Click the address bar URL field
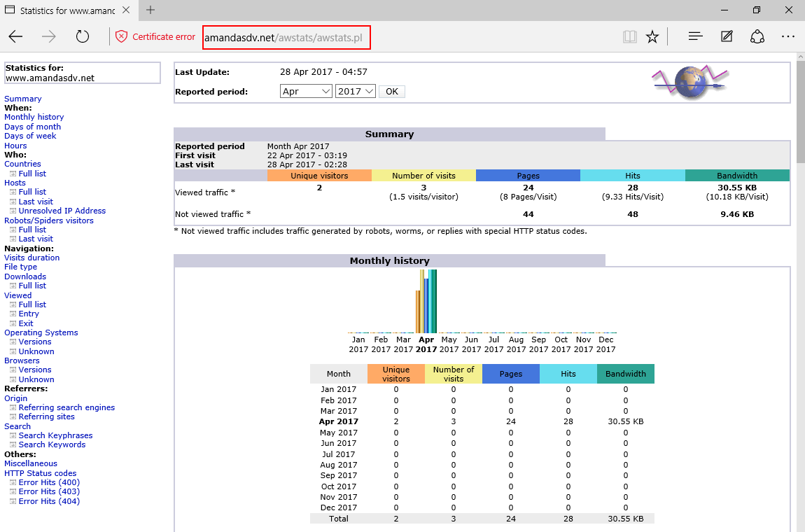Viewport: 805px width, 532px height. [286, 38]
